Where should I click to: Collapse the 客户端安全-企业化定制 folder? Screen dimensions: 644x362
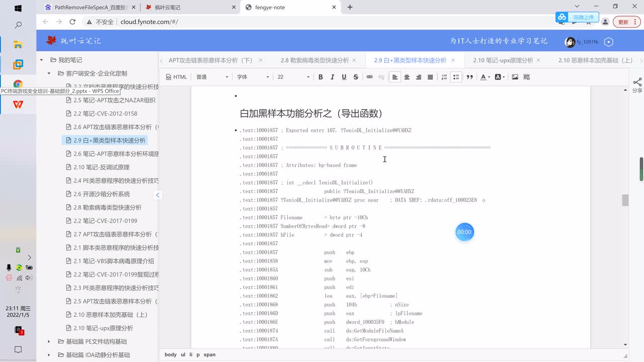coord(49,73)
